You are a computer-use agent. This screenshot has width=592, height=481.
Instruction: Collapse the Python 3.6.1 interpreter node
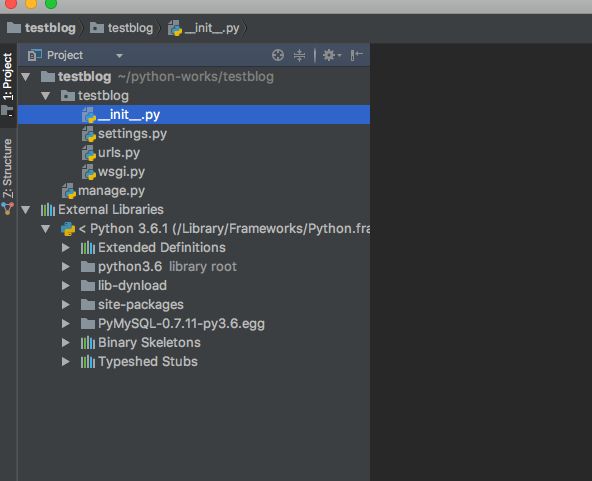(x=46, y=229)
